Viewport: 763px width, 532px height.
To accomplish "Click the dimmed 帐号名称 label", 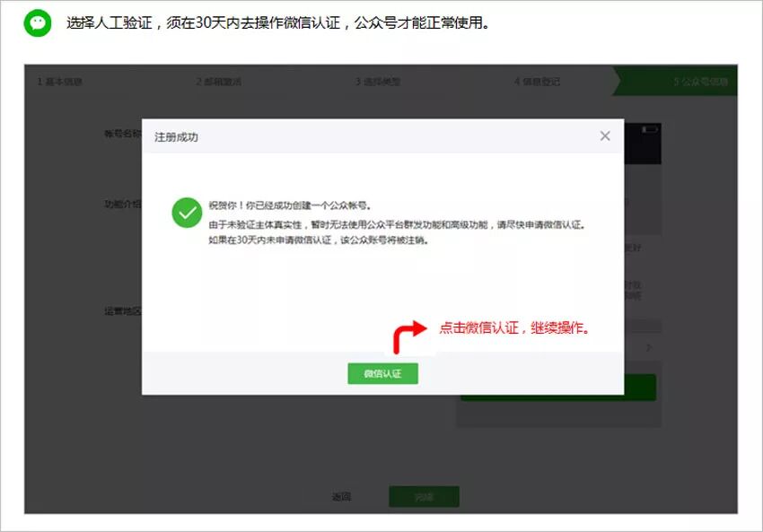I will pyautogui.click(x=123, y=134).
